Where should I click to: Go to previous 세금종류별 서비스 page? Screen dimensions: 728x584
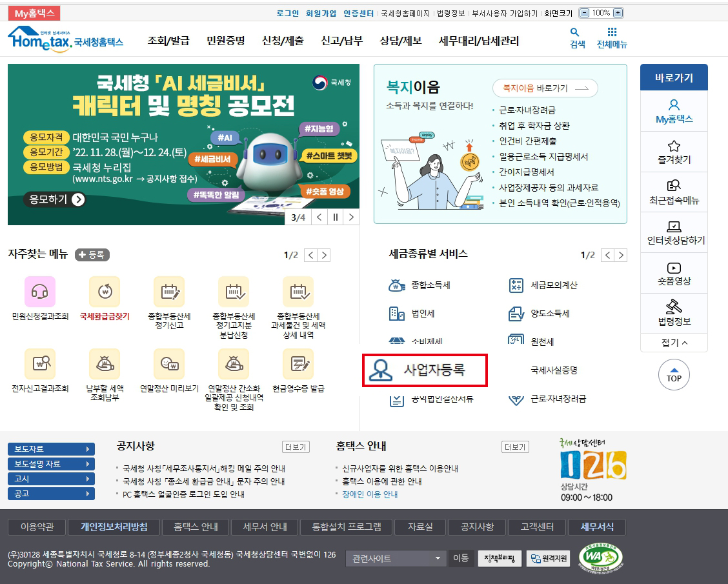(607, 255)
